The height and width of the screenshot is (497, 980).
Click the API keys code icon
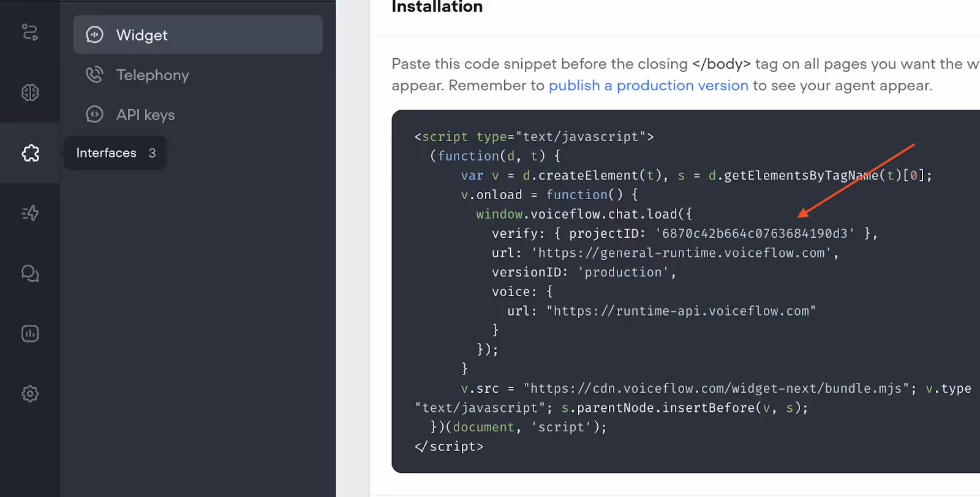tap(94, 115)
